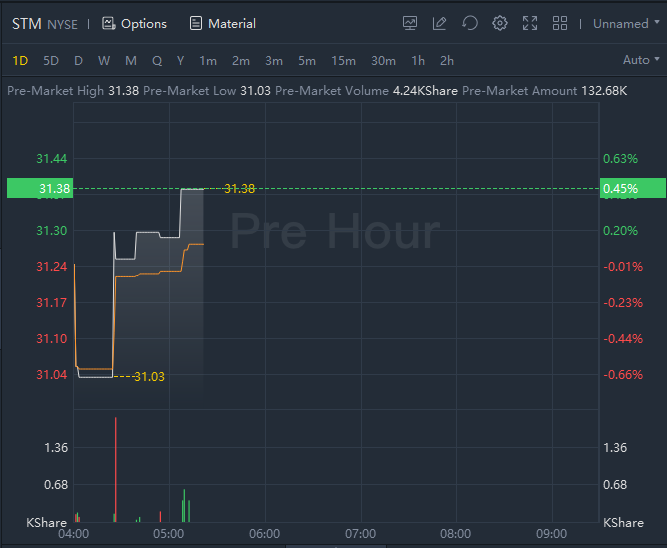The height and width of the screenshot is (548, 667).
Task: Click the left KShare unit label
Action: click(46, 522)
